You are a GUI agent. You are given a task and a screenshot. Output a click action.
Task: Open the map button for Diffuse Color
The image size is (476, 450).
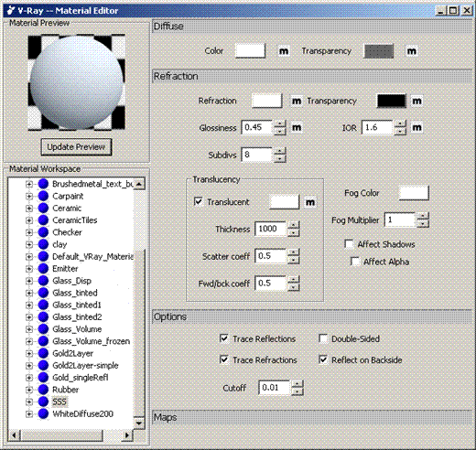click(x=284, y=51)
